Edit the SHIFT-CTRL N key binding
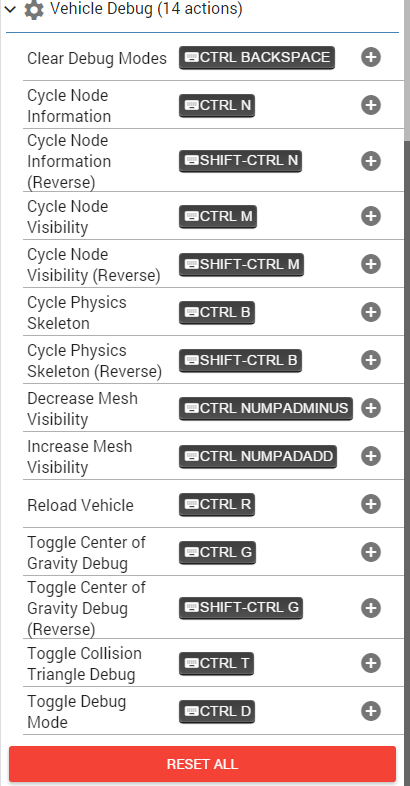The width and height of the screenshot is (410, 786). coord(241,160)
